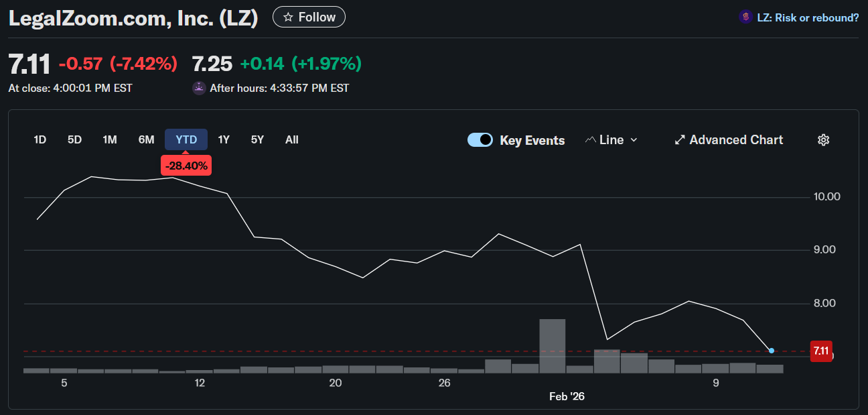Expand chart style options via Line selector

pos(609,140)
